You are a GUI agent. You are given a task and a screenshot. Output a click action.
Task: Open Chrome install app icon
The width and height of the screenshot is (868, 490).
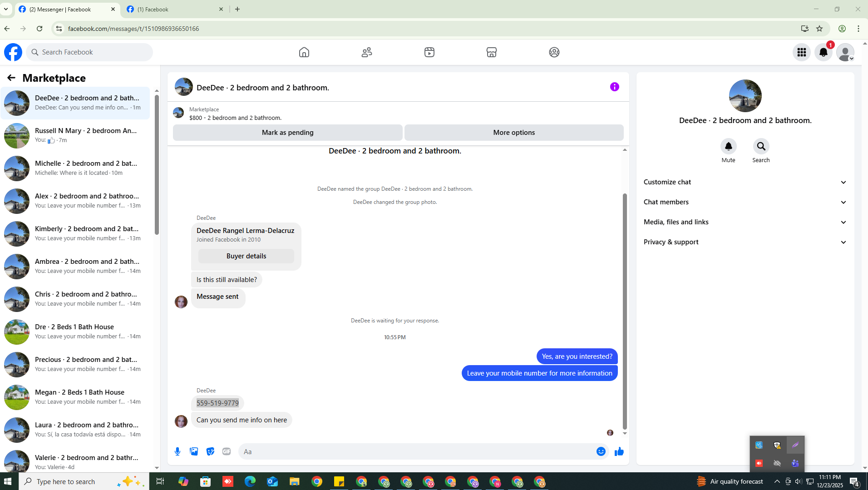pyautogui.click(x=805, y=29)
